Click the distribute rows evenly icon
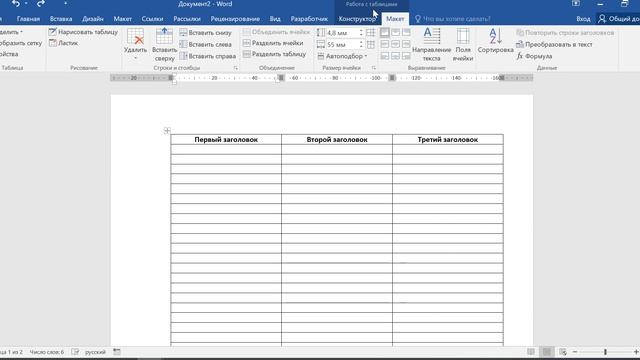The height and width of the screenshot is (360, 640). tap(371, 33)
